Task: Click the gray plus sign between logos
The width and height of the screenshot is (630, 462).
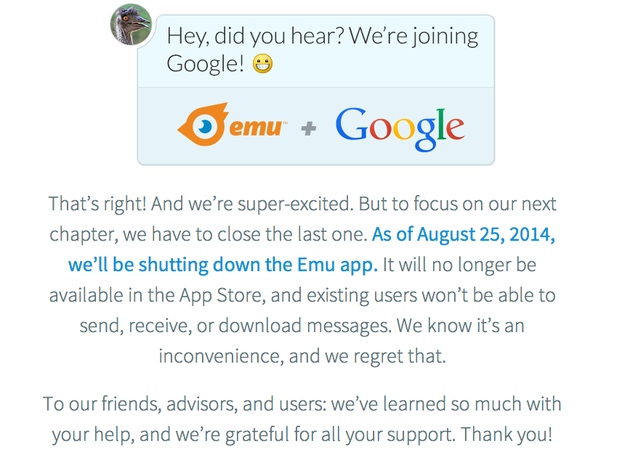Action: tap(309, 129)
